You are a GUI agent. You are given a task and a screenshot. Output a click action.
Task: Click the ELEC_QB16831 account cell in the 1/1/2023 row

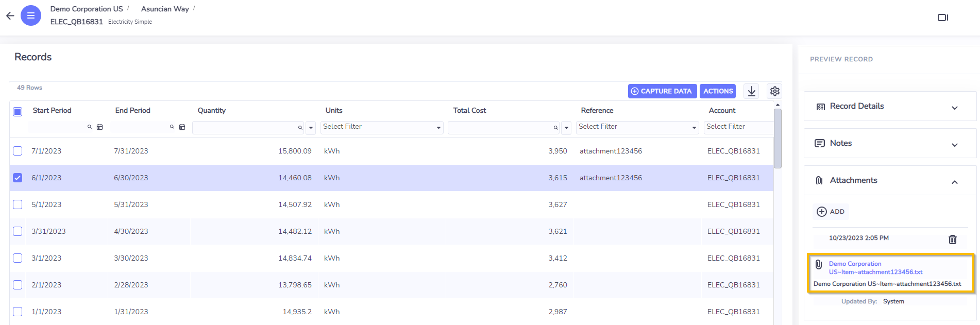(x=733, y=312)
